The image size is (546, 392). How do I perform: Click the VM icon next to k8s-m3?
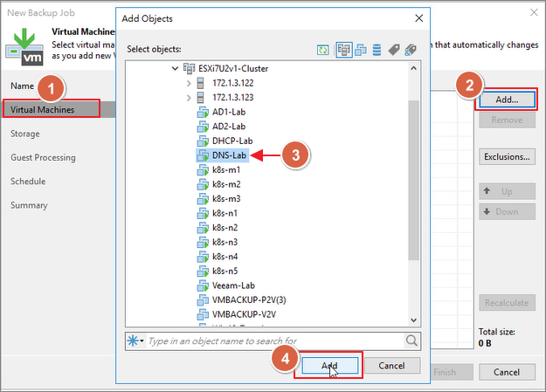203,199
